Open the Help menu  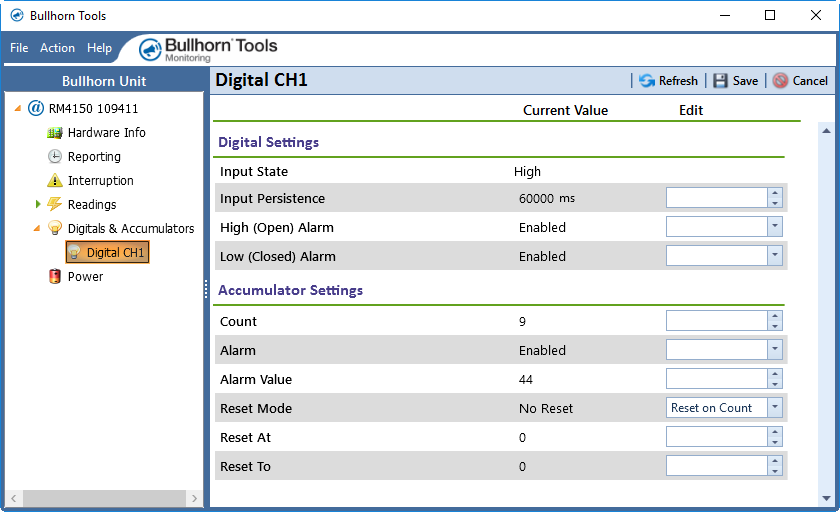(x=100, y=48)
